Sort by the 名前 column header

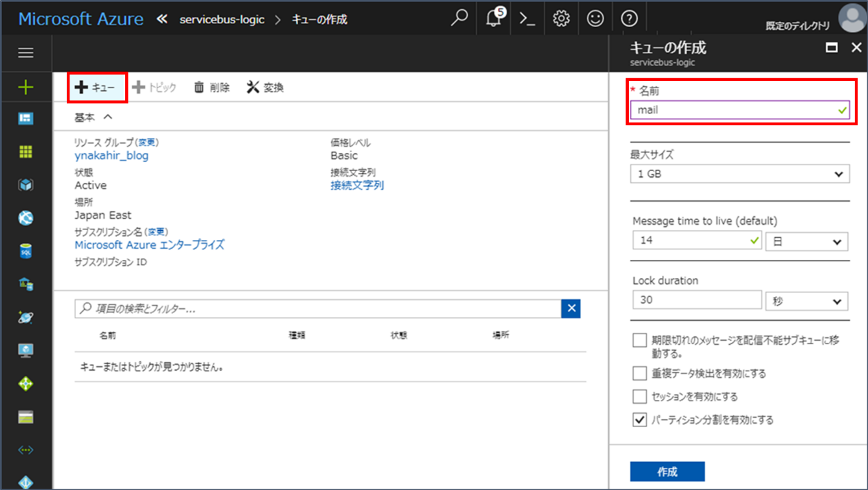(107, 336)
